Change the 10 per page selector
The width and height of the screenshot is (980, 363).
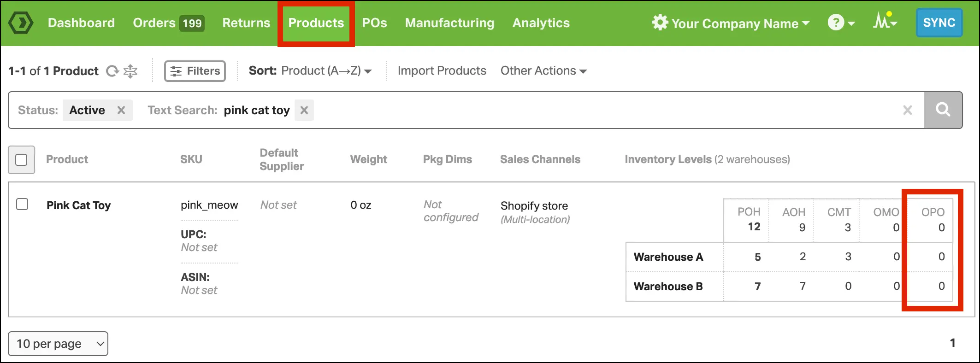[58, 344]
